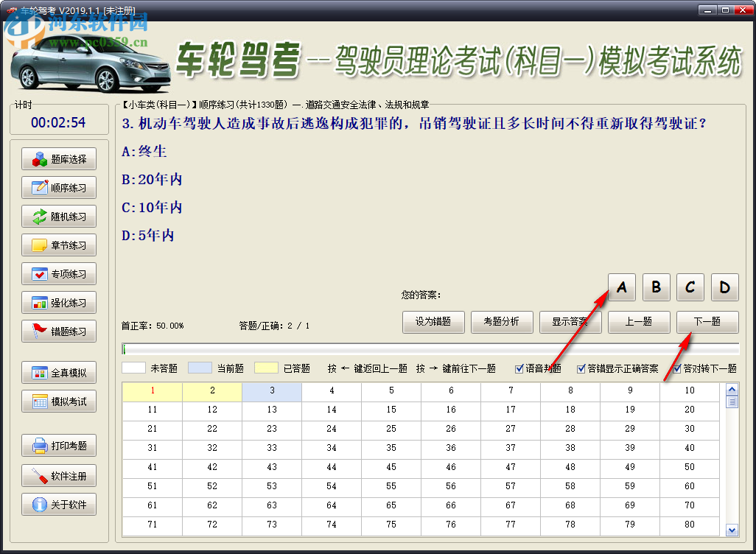
Task: Select 专项练习 special practice mode
Action: (58, 273)
